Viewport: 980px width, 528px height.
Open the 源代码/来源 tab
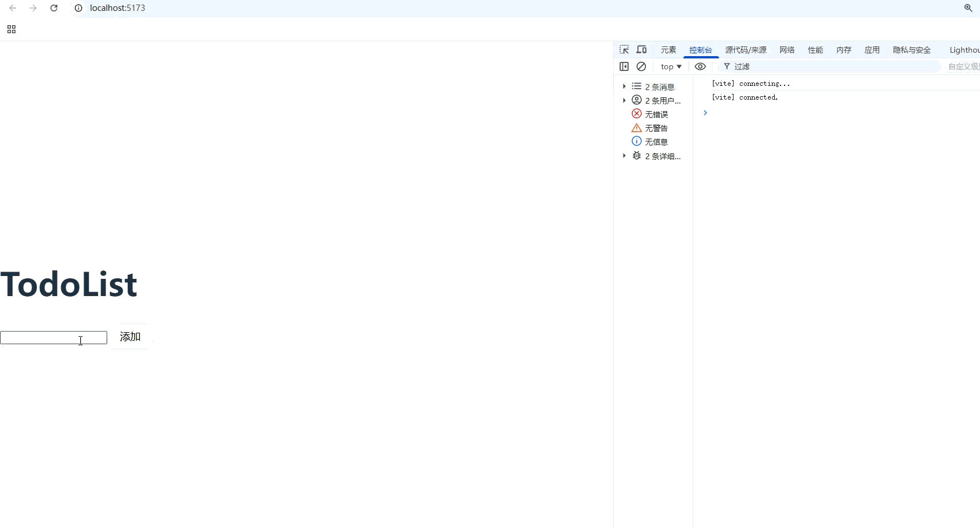pos(746,50)
